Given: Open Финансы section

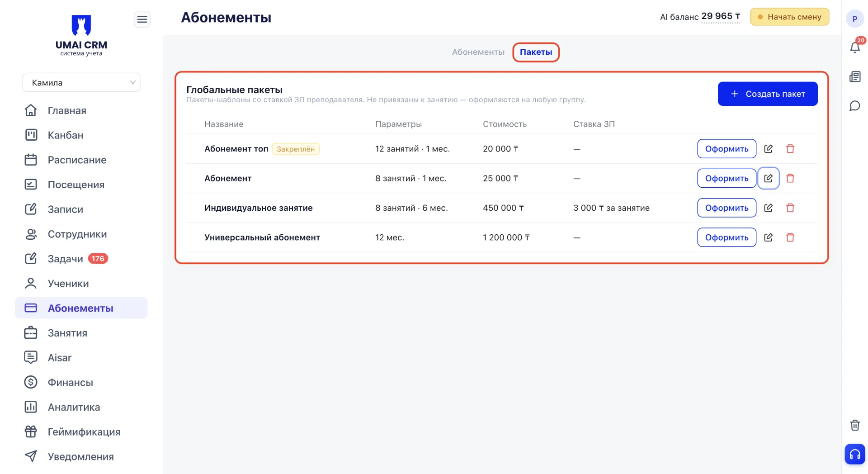Looking at the screenshot, I should point(71,382).
